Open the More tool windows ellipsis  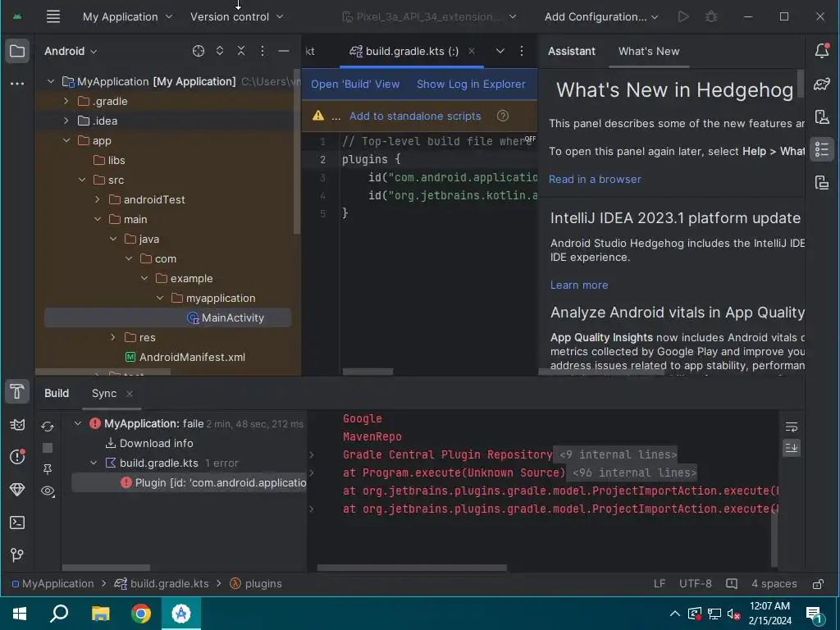click(x=17, y=84)
